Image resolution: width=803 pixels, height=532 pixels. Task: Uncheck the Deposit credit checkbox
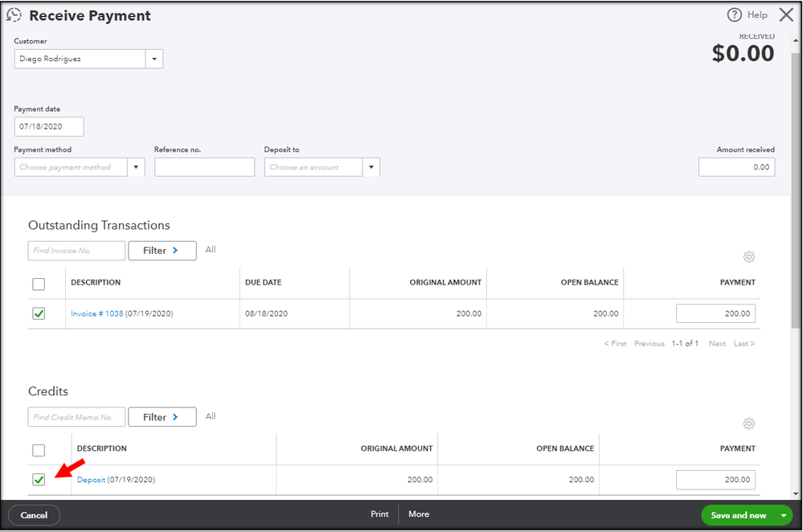pyautogui.click(x=39, y=480)
